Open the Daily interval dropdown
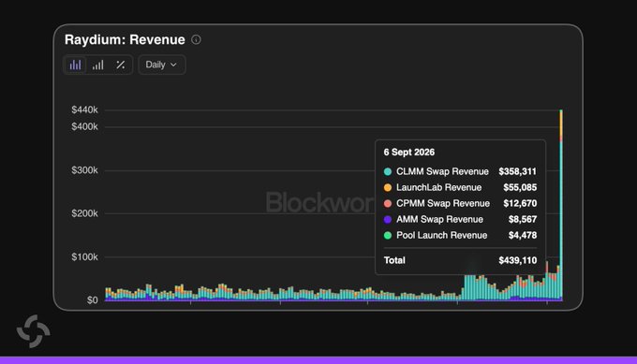 click(162, 65)
